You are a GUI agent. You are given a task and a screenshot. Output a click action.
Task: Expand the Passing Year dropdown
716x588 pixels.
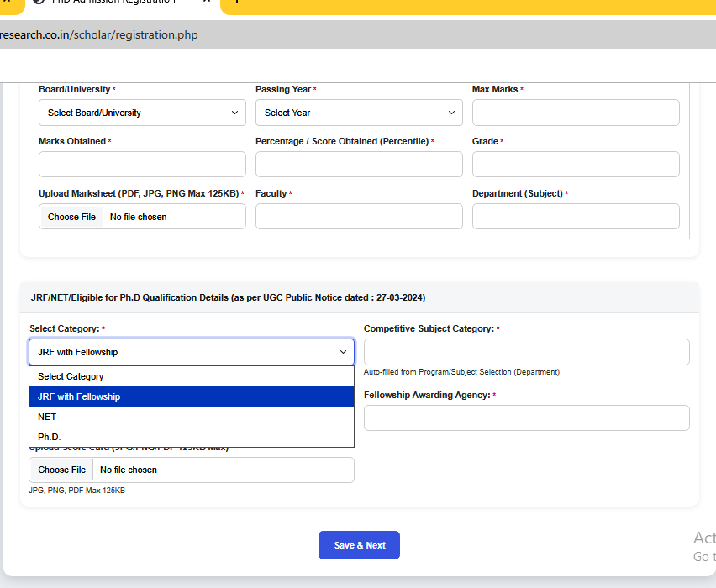(x=359, y=113)
